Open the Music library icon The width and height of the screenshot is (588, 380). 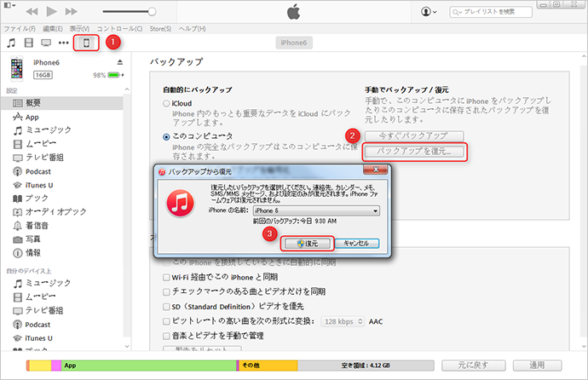tap(11, 43)
